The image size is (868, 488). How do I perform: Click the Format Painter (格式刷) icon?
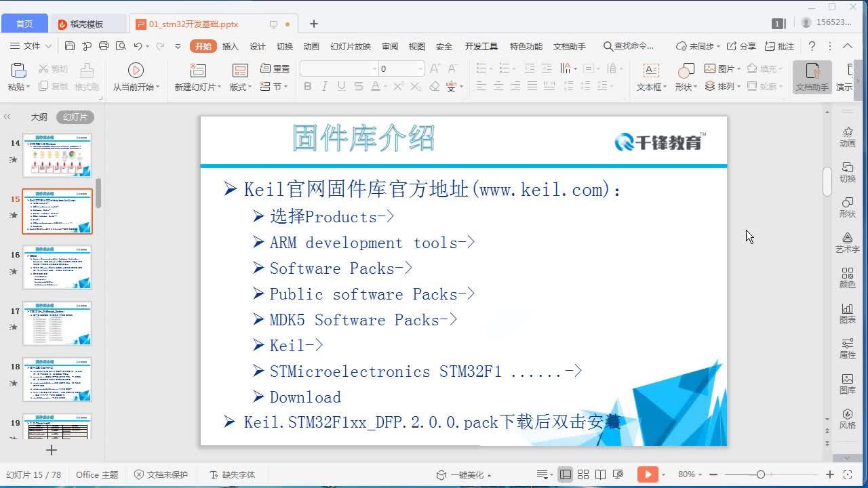(87, 70)
